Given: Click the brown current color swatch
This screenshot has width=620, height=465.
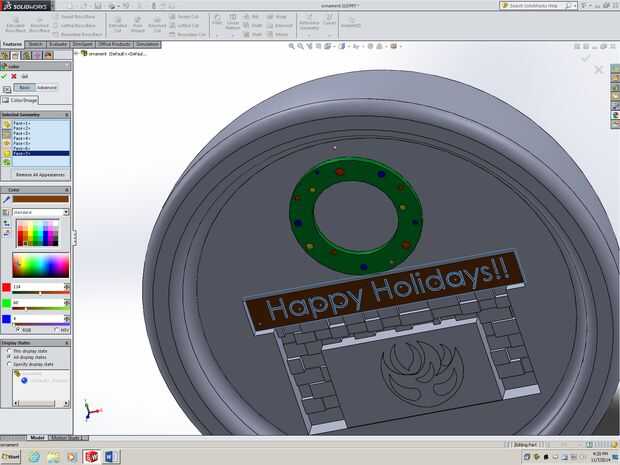Looking at the screenshot, I should [x=41, y=199].
